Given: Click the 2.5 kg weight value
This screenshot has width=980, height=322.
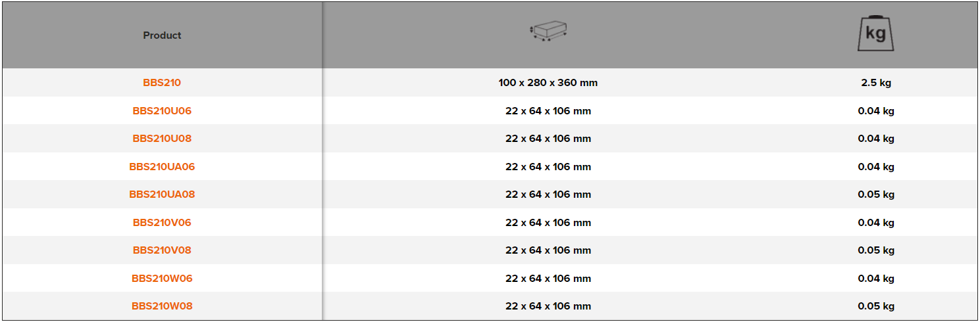Looking at the screenshot, I should click(x=875, y=83).
